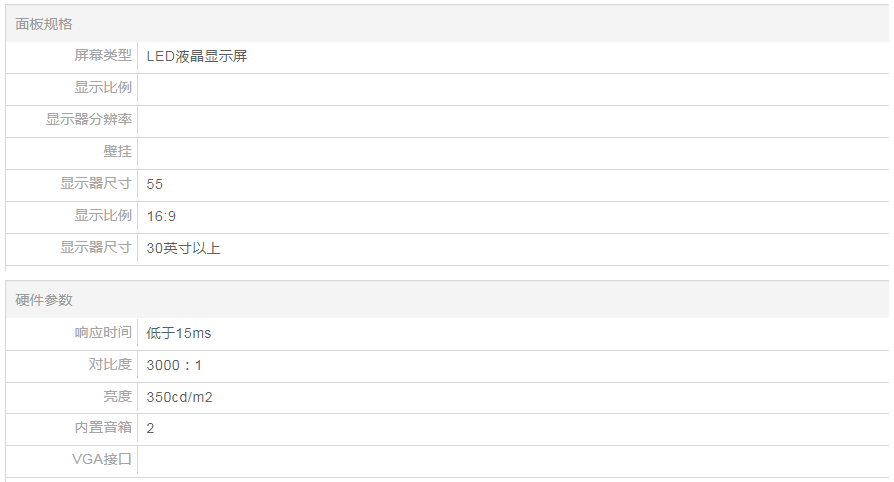This screenshot has width=894, height=482.
Task: Select the 对比度 row label
Action: click(110, 365)
